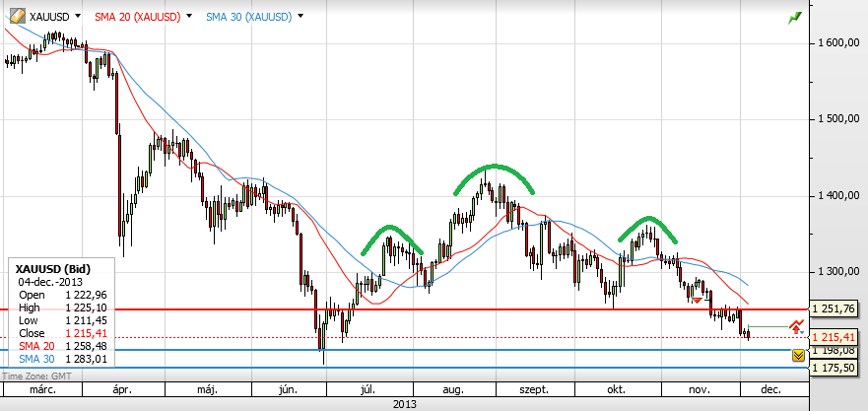Select the 1 198,08 blue price level label
Image resolution: width=868 pixels, height=411 pixels.
click(835, 350)
